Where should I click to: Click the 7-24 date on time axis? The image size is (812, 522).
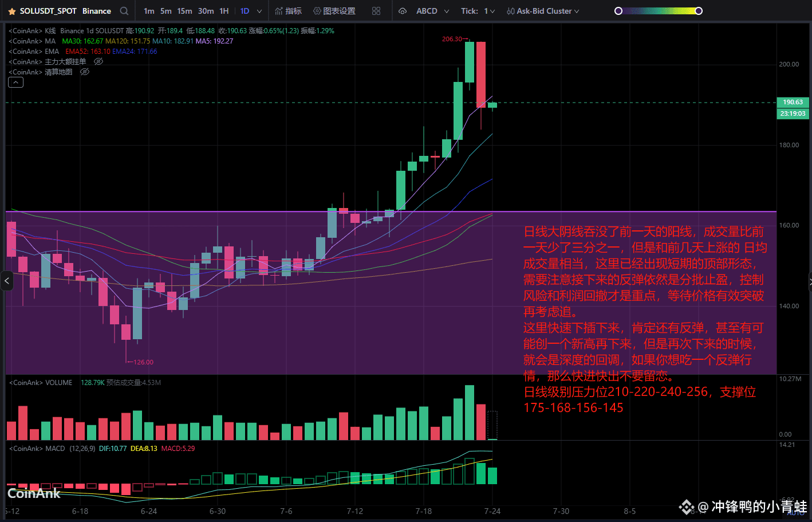point(492,511)
